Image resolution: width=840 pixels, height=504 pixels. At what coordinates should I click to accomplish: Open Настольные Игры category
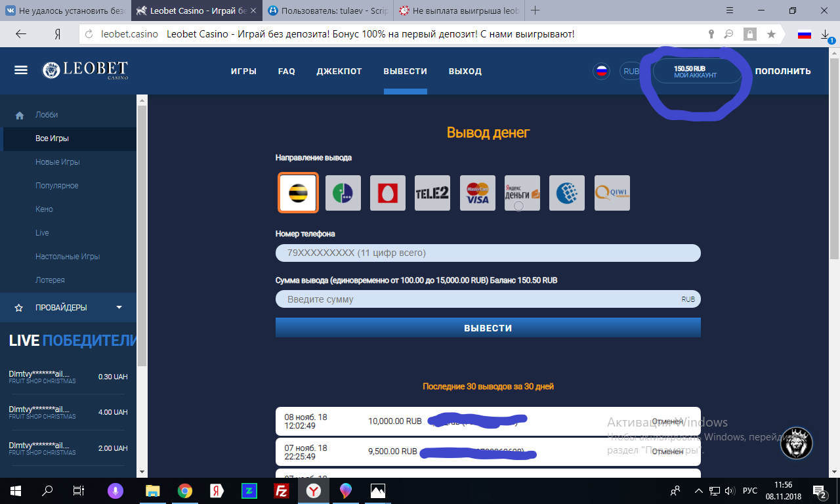click(x=68, y=257)
